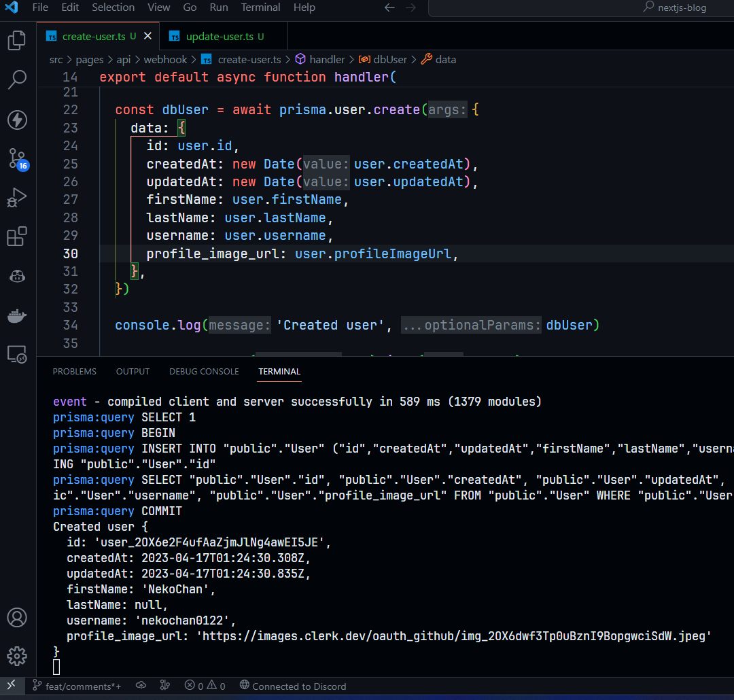Click the Accounts icon in activity bar
Image resolution: width=734 pixels, height=700 pixels.
[17, 618]
